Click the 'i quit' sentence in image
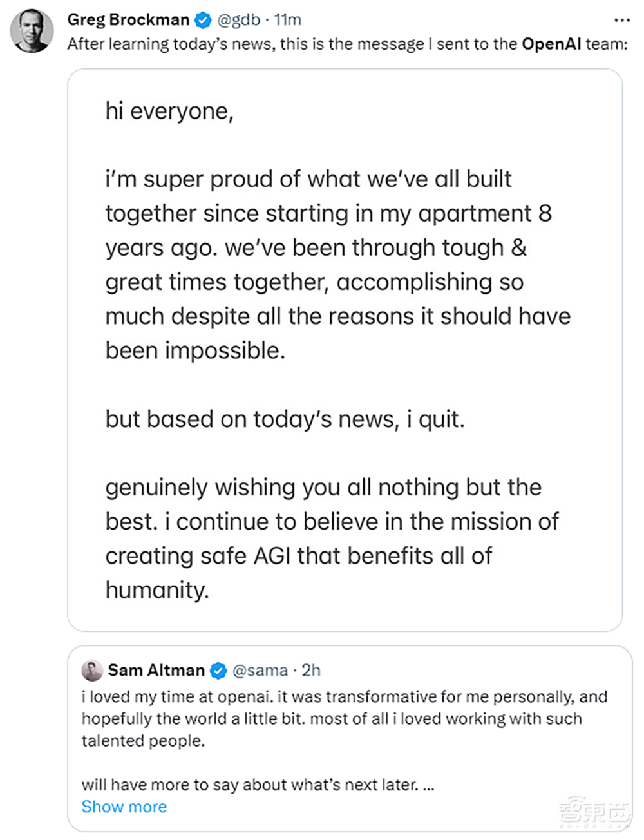This screenshot has width=644, height=840. point(285,419)
